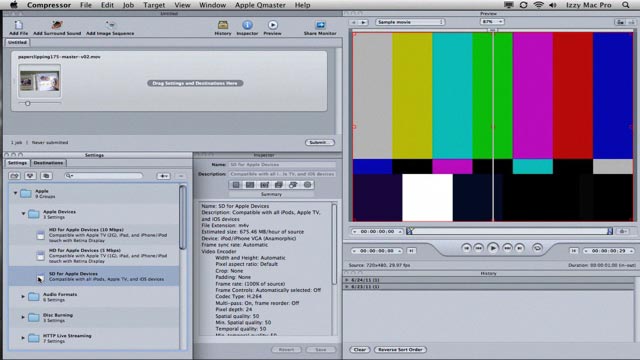Select the fifth pane icon in Inspector
The height and width of the screenshot is (360, 640).
point(293,185)
